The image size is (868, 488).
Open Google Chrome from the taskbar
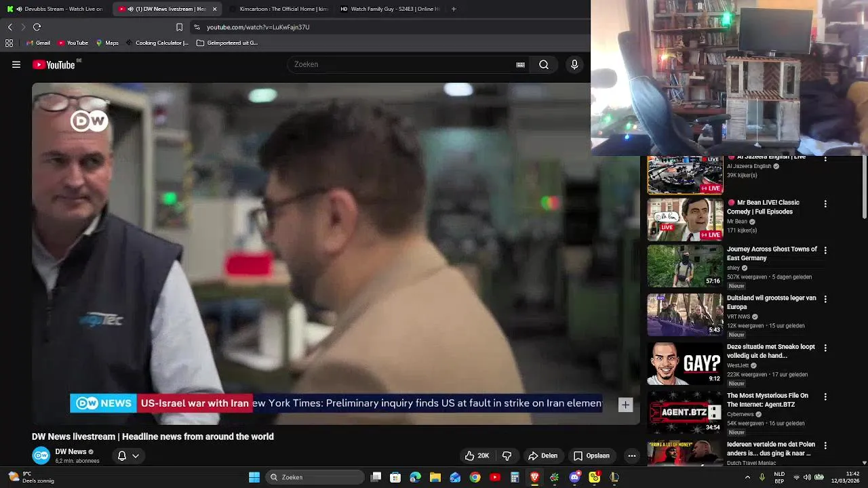click(475, 477)
